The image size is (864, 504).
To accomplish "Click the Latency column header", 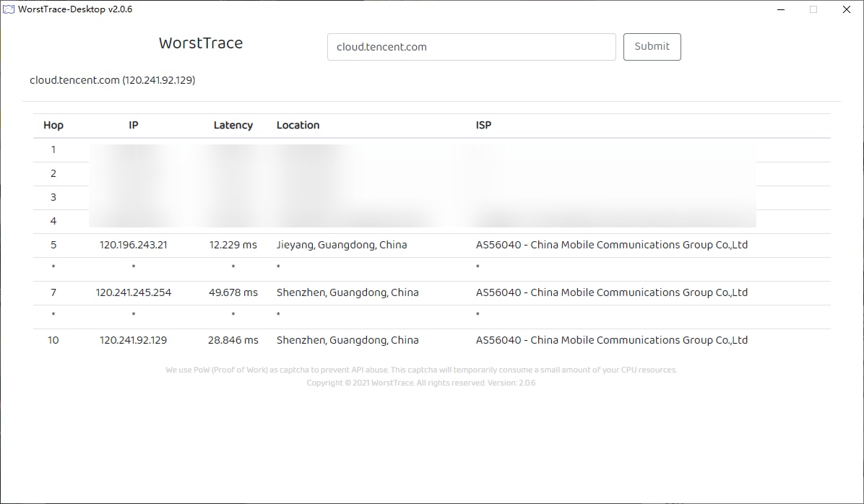I will click(233, 125).
